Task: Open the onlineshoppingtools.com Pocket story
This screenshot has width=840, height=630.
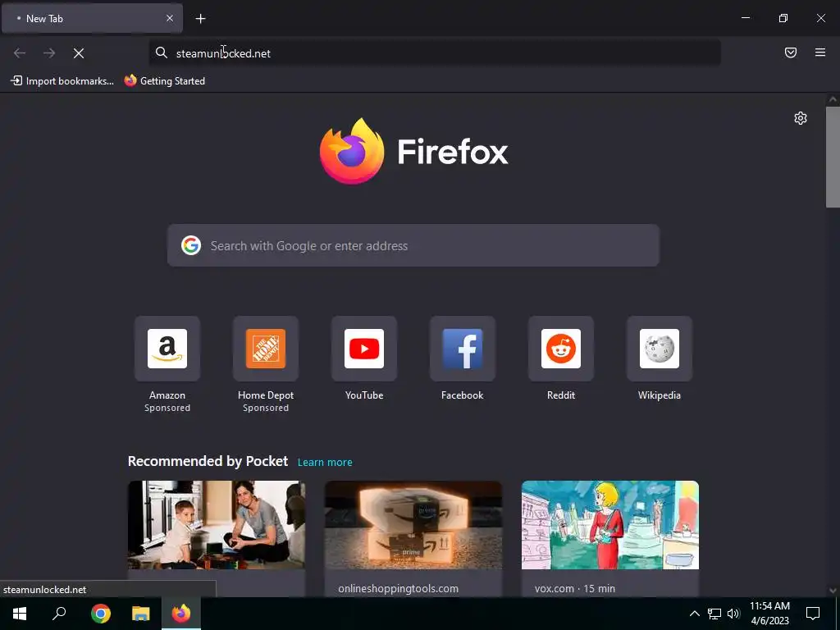Action: (x=413, y=538)
